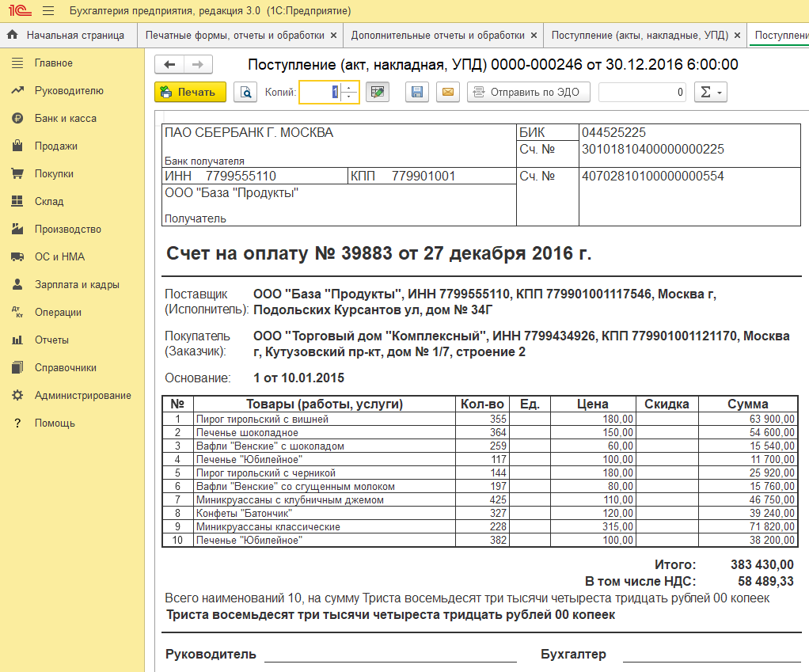
Task: Click the Отчеты bar chart icon
Action: [17, 340]
